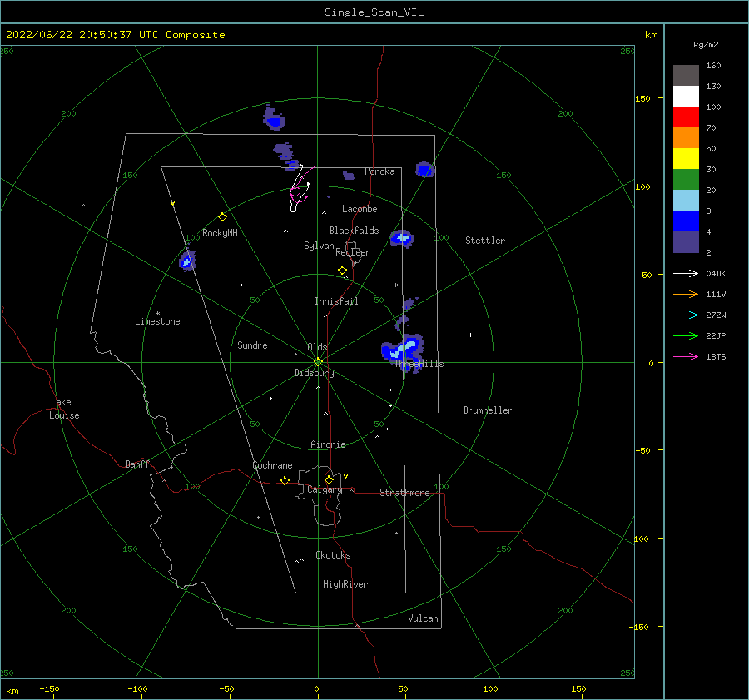The image size is (749, 700).
Task: Pick the yellow 30-50 legend color
Action: click(x=686, y=159)
